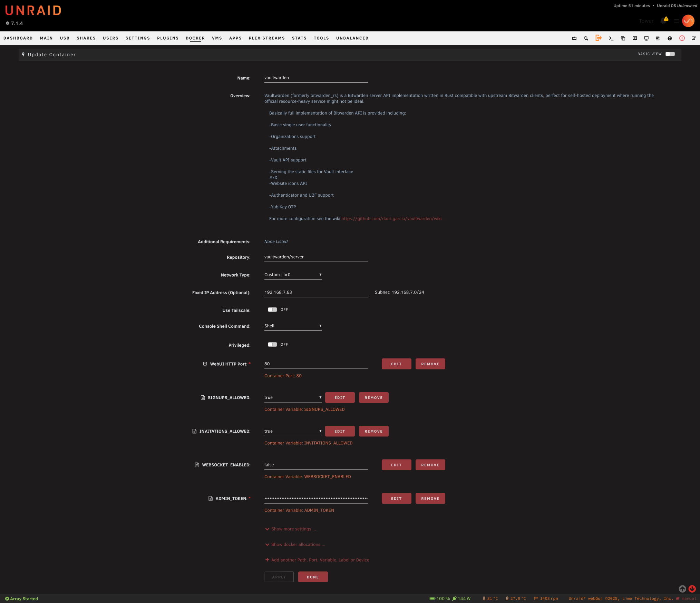
Task: Click the red power icon
Action: point(682,38)
